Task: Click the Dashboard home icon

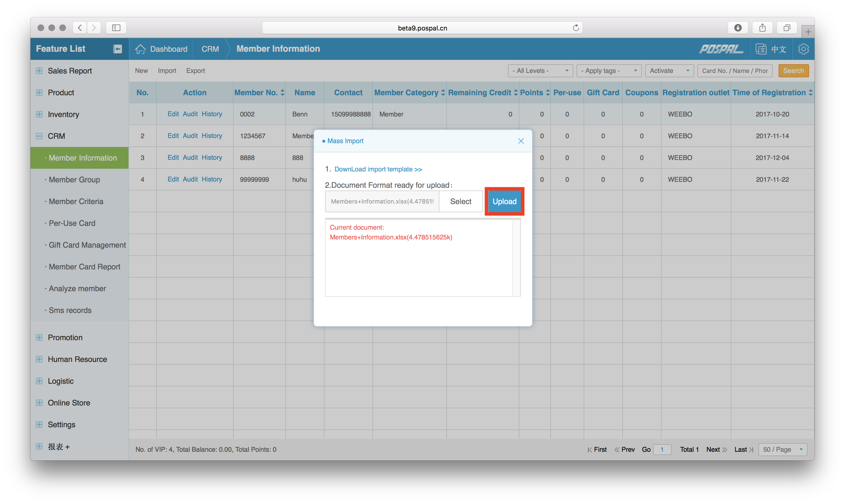Action: pos(140,49)
